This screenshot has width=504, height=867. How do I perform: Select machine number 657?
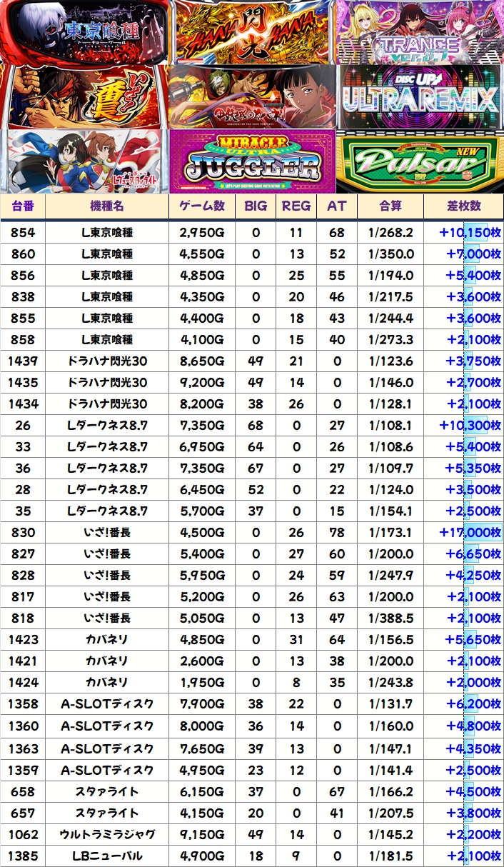(23, 813)
